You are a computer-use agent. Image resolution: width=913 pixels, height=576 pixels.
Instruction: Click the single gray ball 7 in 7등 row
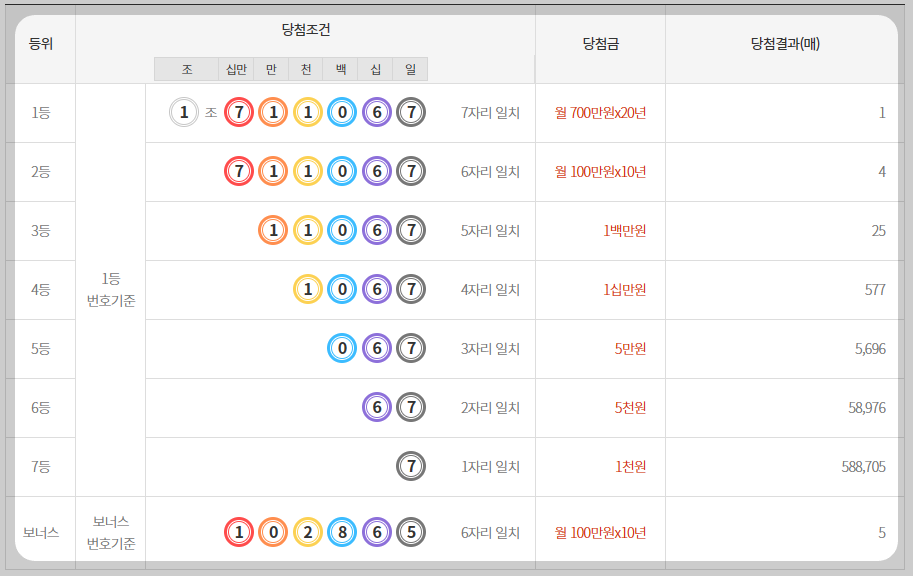point(411,467)
